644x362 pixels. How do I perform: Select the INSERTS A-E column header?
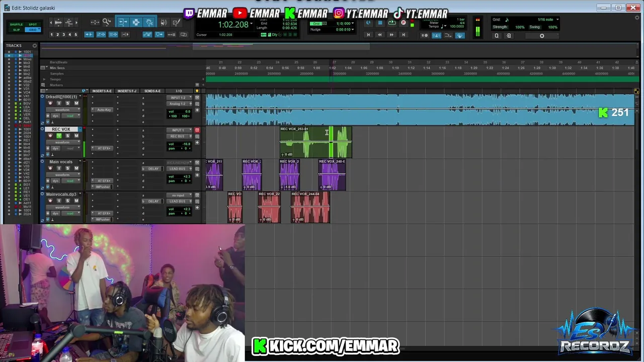102,91
